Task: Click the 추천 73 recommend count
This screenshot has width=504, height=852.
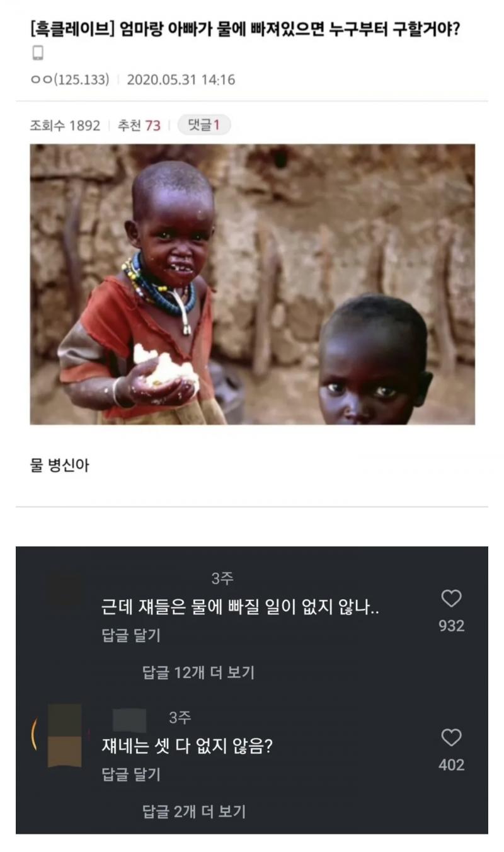Action: tap(139, 125)
